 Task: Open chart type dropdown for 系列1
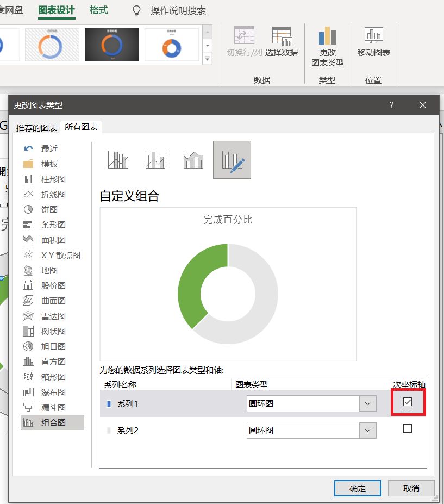(368, 404)
